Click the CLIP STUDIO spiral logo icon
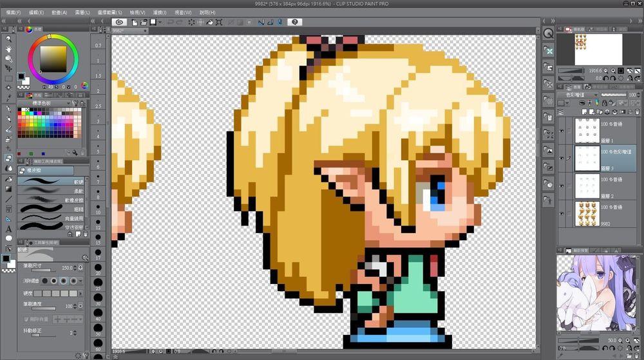 (118, 22)
